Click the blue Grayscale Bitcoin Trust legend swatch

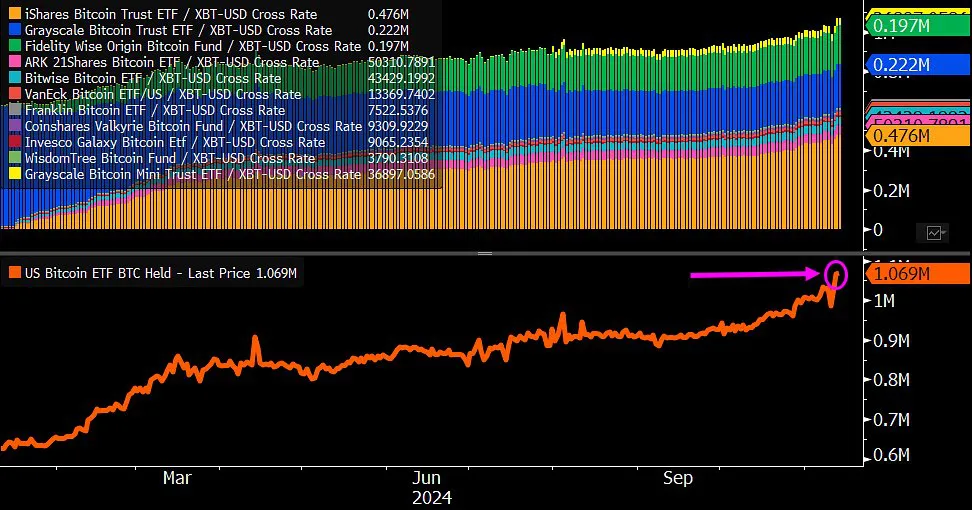(x=14, y=30)
